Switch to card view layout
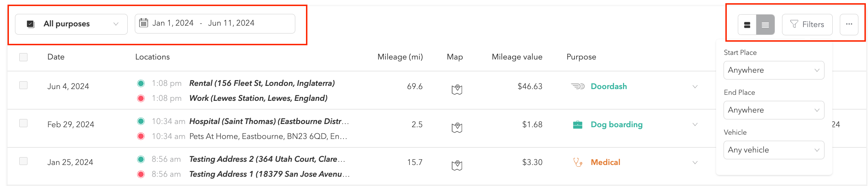This screenshot has width=868, height=186. (x=747, y=25)
